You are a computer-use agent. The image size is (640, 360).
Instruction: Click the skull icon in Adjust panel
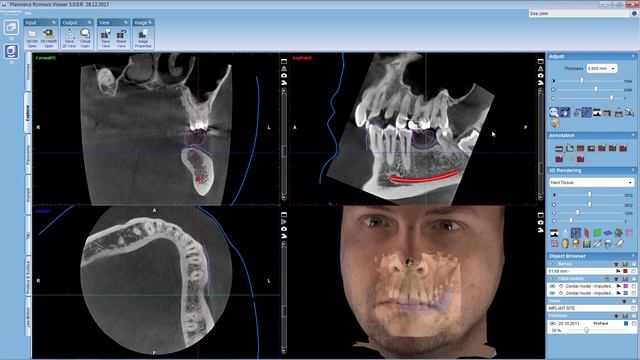(554, 123)
